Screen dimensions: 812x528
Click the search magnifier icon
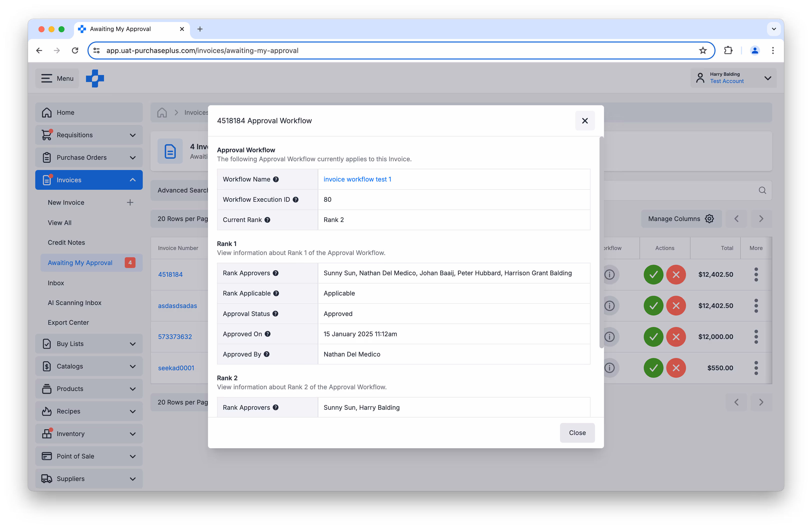[762, 190]
